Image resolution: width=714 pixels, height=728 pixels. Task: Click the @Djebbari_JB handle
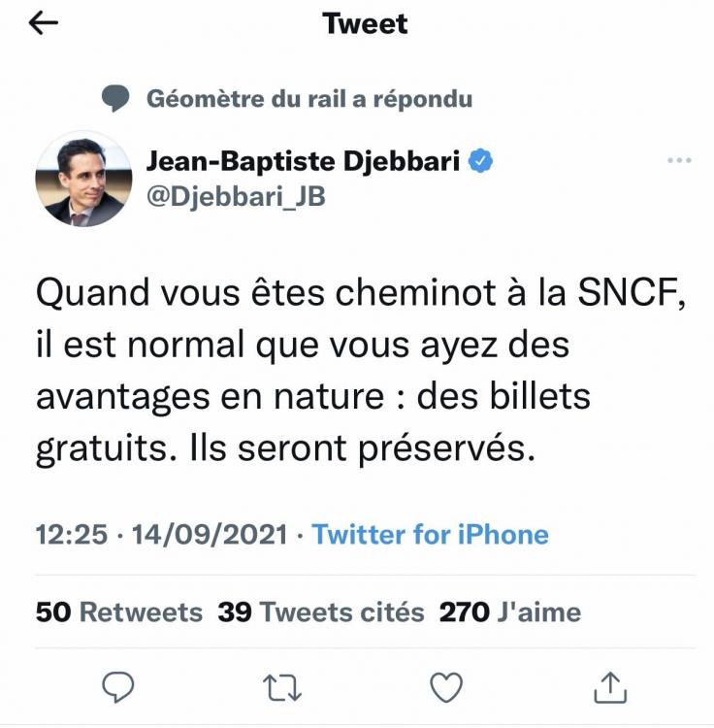(235, 197)
